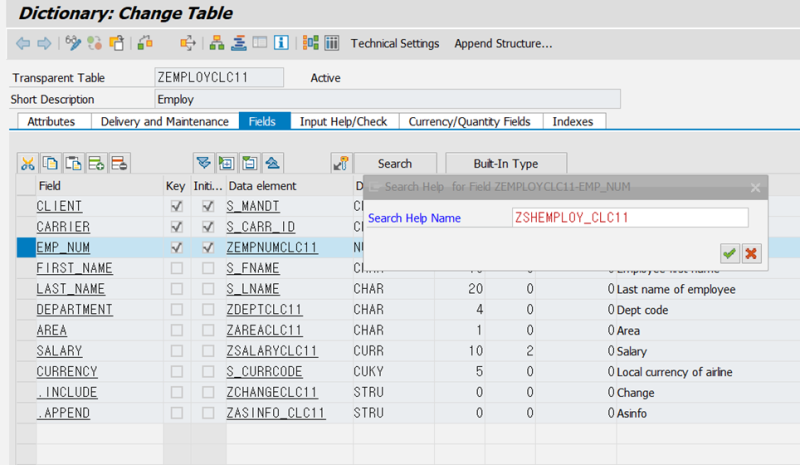Click the Copy icon above fields table
The height and width of the screenshot is (465, 800).
[50, 163]
